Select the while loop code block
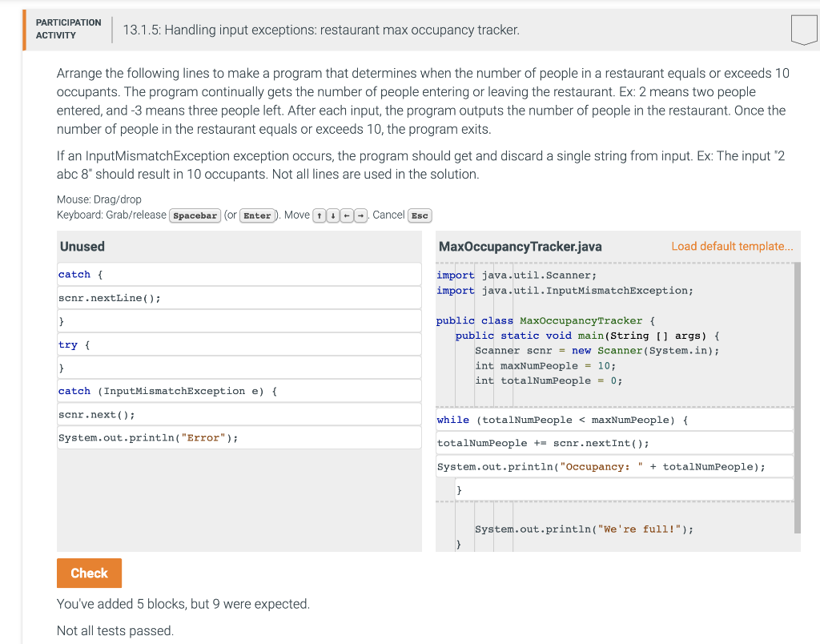Screen dimensions: 820x644 coord(613,419)
